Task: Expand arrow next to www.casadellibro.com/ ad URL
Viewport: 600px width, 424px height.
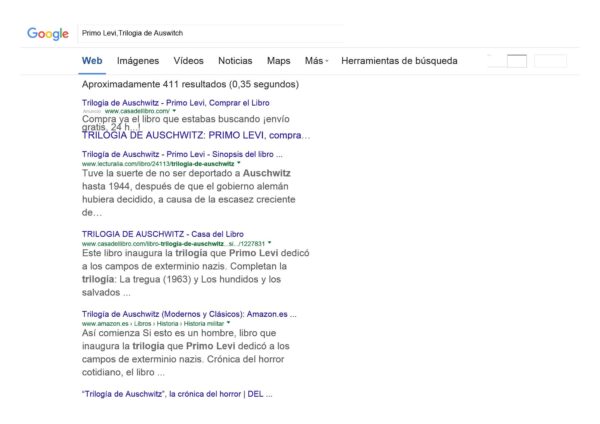Action: click(174, 111)
